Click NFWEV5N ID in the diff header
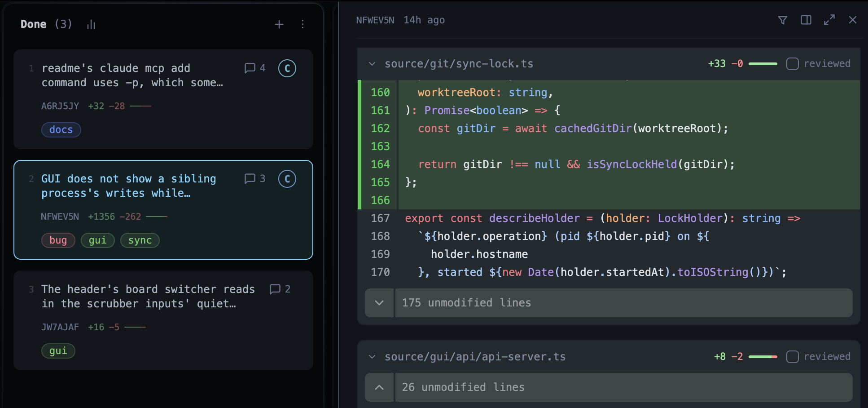Viewport: 868px width, 408px height. click(375, 20)
